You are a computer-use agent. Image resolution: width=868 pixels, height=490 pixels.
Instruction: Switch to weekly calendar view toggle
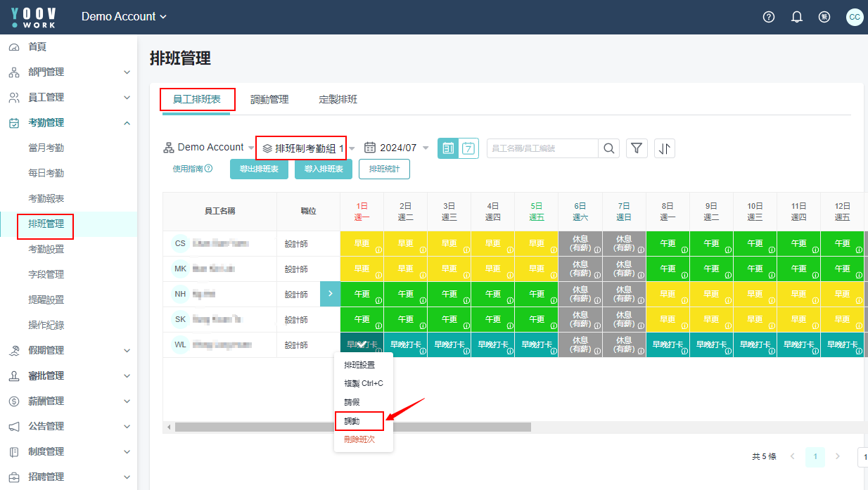click(469, 148)
